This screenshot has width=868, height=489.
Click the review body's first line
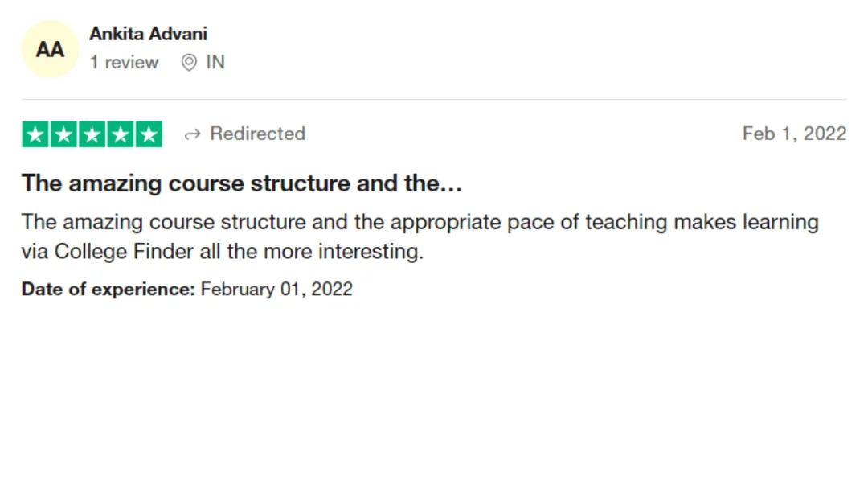pyautogui.click(x=420, y=222)
